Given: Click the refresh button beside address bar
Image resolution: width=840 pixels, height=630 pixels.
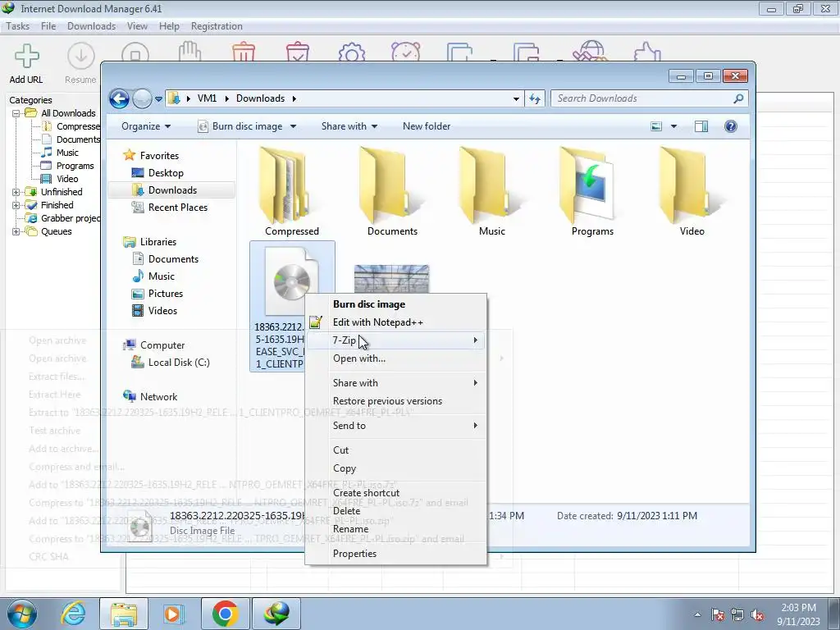Looking at the screenshot, I should coord(535,98).
